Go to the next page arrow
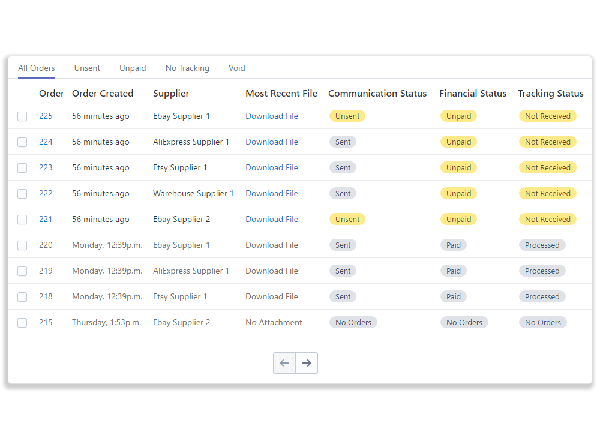The image size is (600, 438). pyautogui.click(x=307, y=363)
